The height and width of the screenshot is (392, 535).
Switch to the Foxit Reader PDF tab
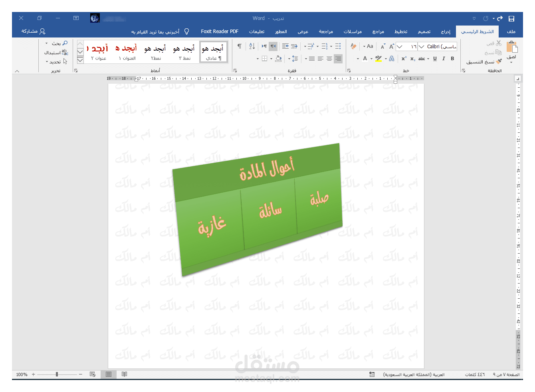(220, 32)
